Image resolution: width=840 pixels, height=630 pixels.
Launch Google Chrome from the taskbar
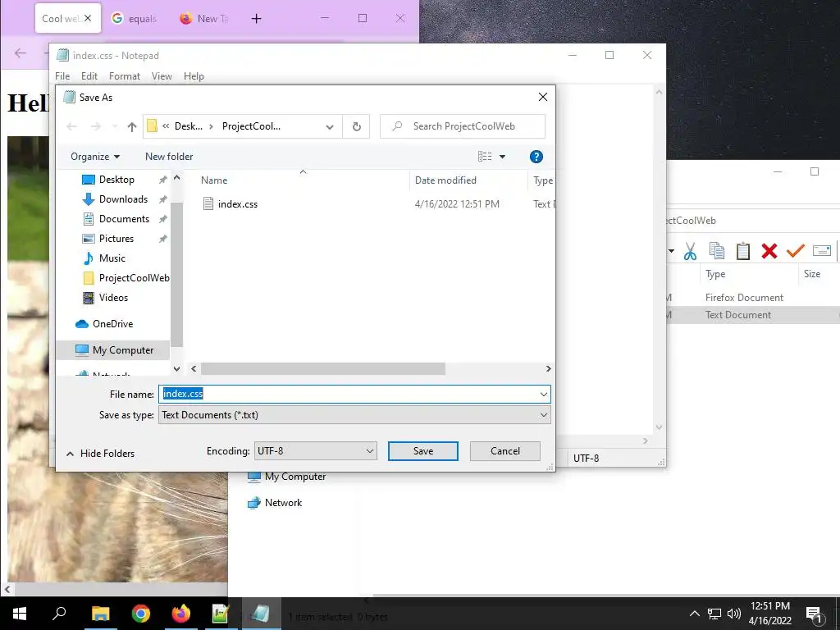tap(141, 614)
